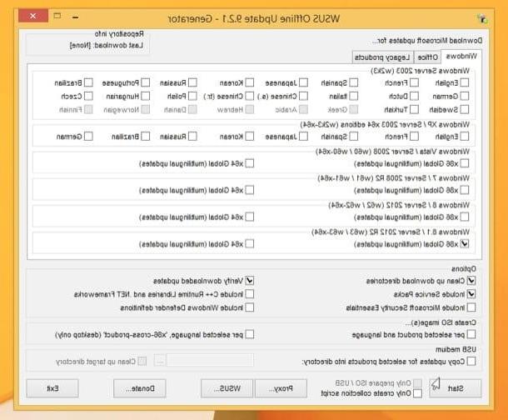Click the Last download: [None] text
Viewport: 508px width, 420px height.
(x=107, y=45)
